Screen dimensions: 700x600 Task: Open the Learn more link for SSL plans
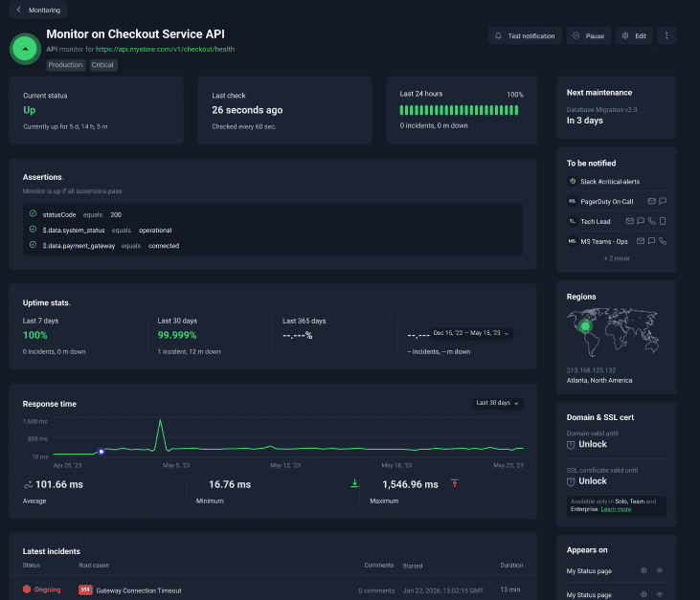[616, 509]
